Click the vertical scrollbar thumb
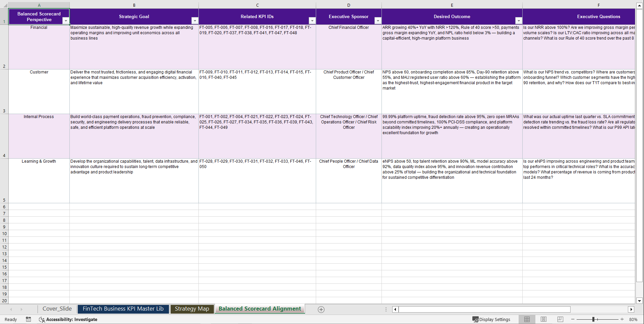The height and width of the screenshot is (324, 644). (639, 145)
